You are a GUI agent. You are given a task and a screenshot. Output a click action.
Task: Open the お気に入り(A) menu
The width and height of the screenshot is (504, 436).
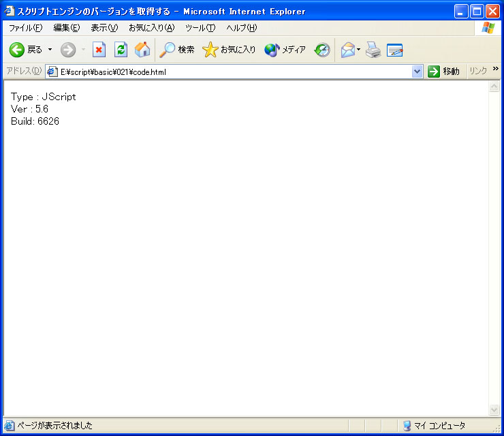151,28
